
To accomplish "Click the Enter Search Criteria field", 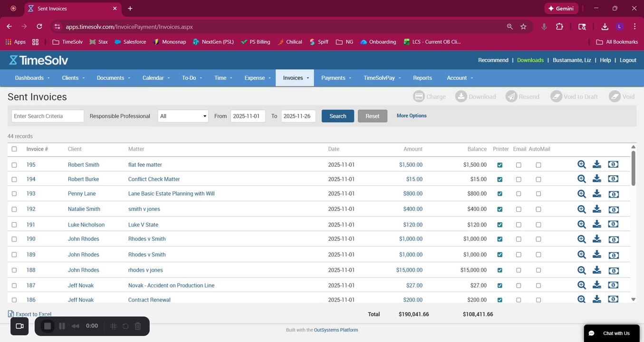I will pos(48,116).
